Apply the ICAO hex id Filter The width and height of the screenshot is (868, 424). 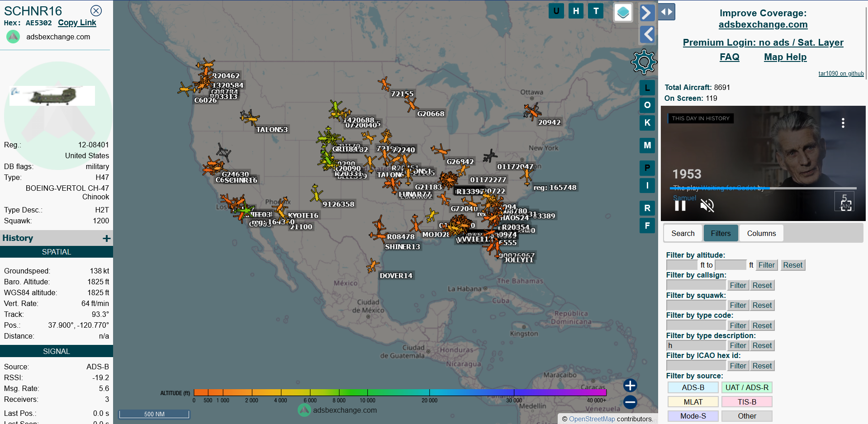[x=738, y=366]
